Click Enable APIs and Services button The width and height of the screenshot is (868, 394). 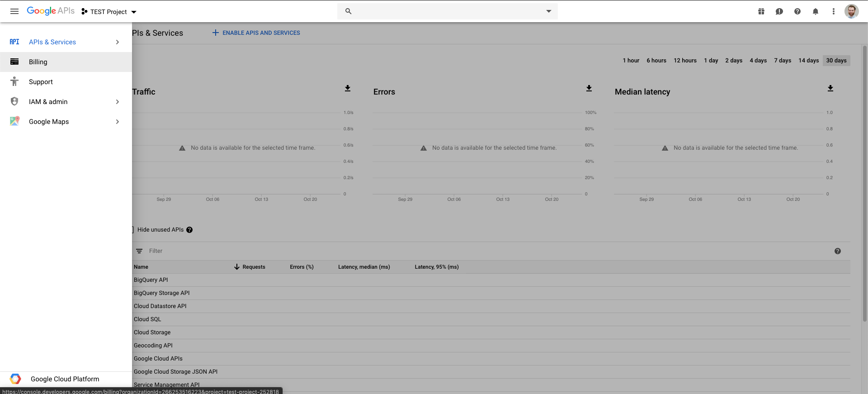(x=256, y=33)
